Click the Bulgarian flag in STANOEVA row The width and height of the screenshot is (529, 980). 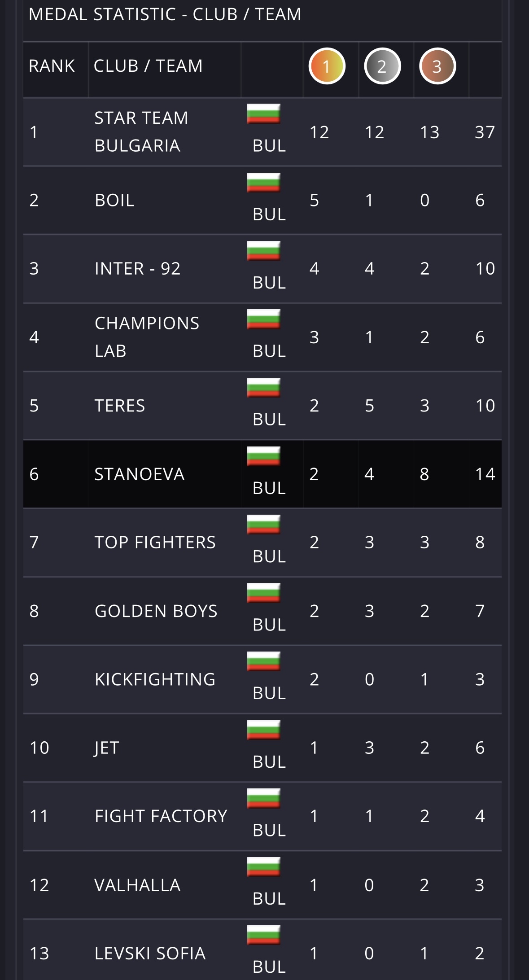pyautogui.click(x=263, y=456)
